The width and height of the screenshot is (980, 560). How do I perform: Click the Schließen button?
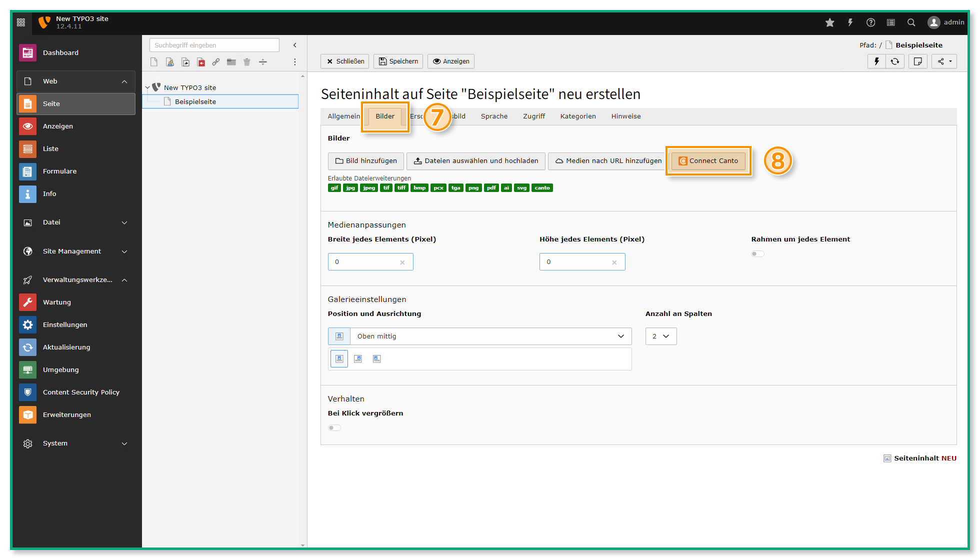point(345,61)
